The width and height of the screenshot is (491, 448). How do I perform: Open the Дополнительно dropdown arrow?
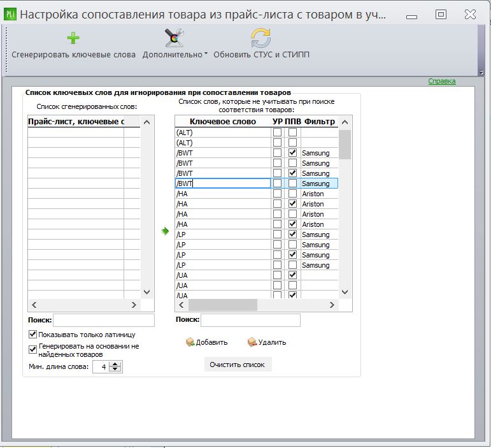point(206,54)
